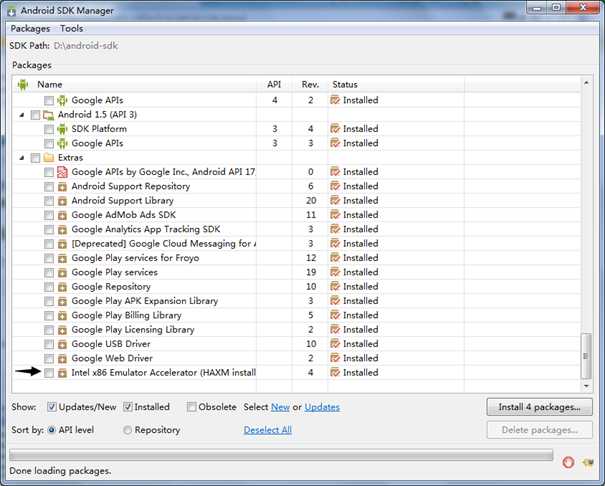Enable the Obsolete show filter

(191, 407)
